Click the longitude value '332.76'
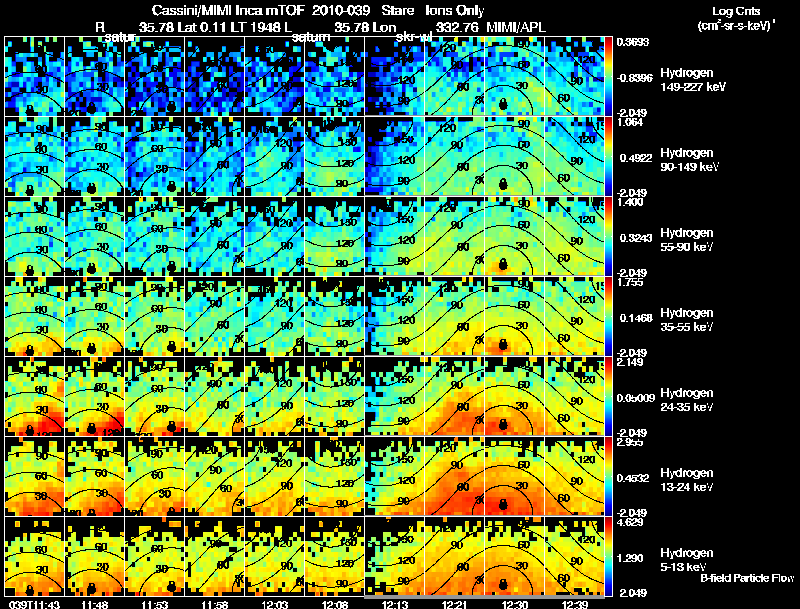 (458, 27)
